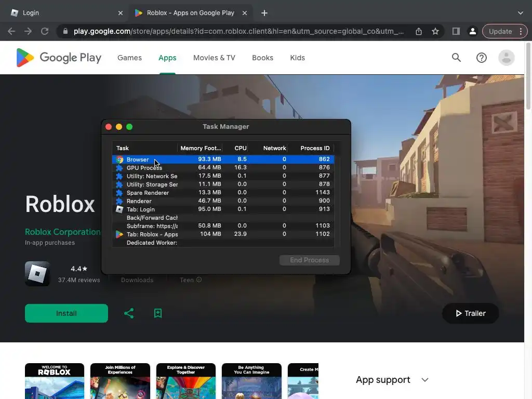Open Movies & TV tab
The width and height of the screenshot is (532, 399).
tap(214, 58)
